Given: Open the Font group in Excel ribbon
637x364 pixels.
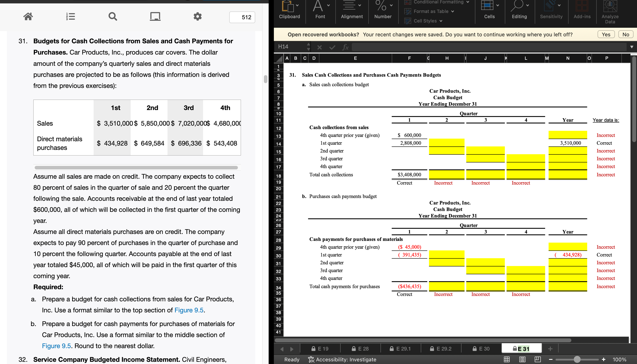Looking at the screenshot, I should (x=320, y=10).
